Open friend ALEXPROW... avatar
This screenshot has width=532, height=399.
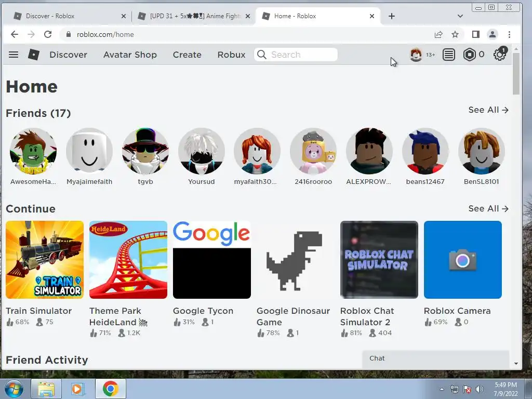pos(369,151)
